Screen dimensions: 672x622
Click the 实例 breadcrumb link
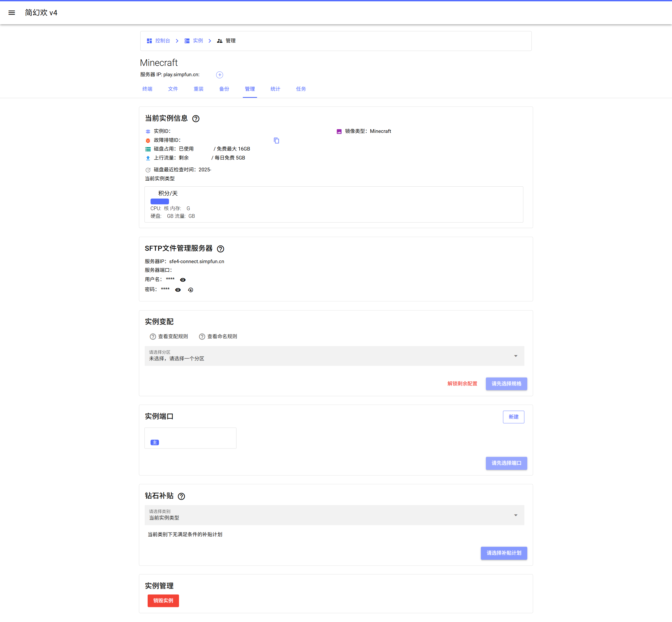pyautogui.click(x=197, y=41)
